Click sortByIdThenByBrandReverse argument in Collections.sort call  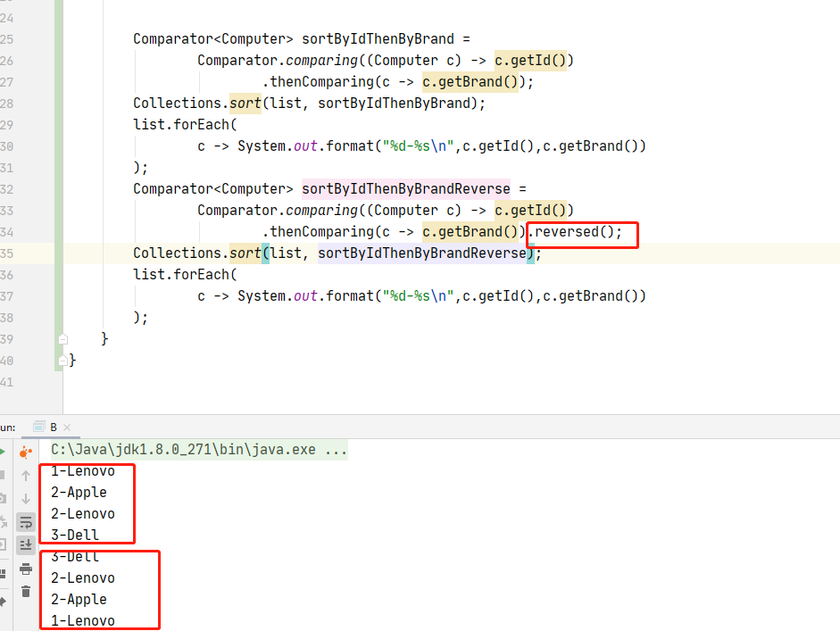point(421,253)
